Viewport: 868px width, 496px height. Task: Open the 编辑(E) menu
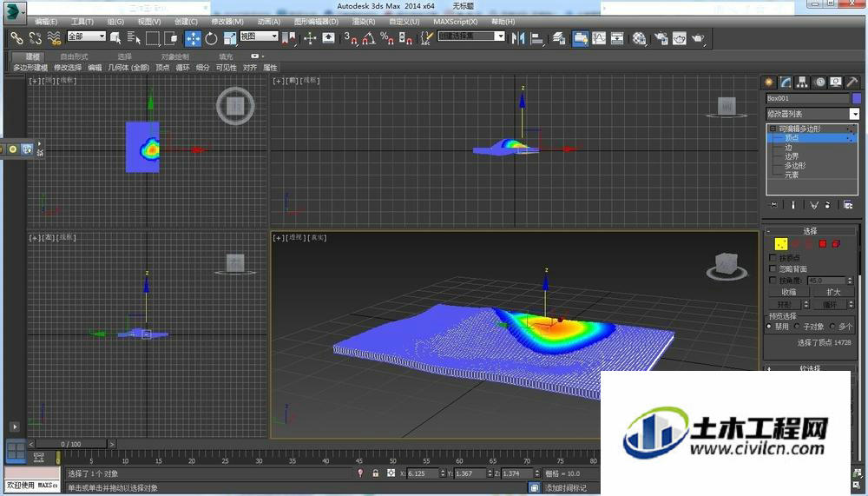point(45,22)
